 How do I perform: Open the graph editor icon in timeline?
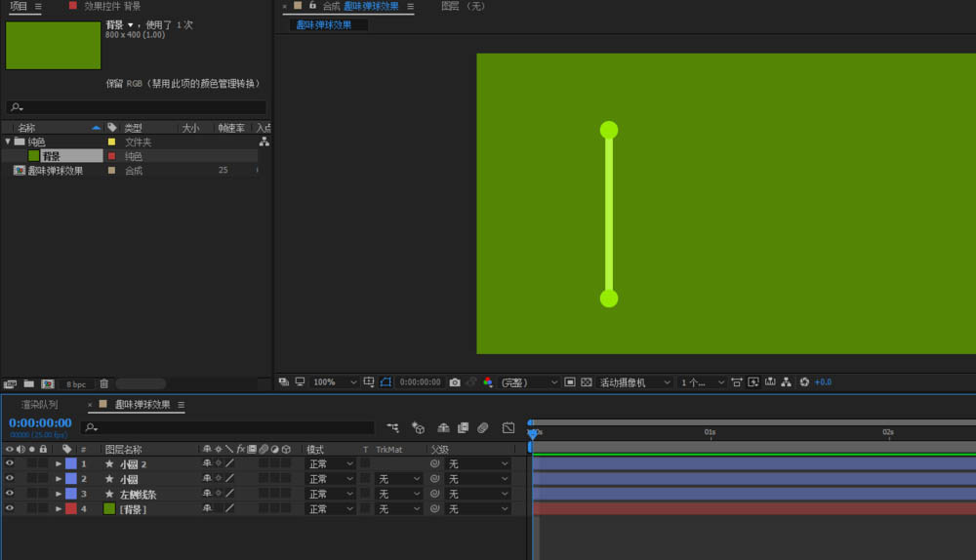[x=508, y=427]
